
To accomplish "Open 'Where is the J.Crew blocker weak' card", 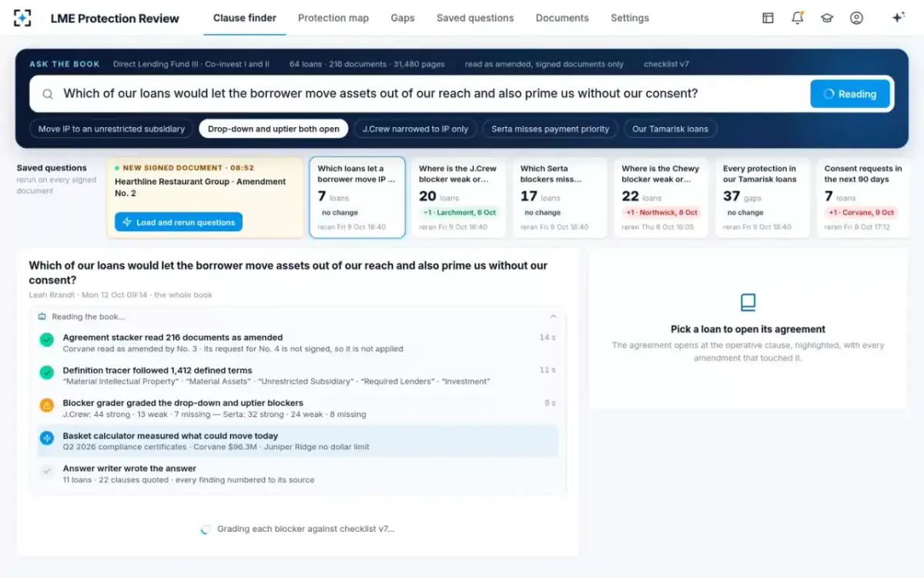I will [x=458, y=197].
